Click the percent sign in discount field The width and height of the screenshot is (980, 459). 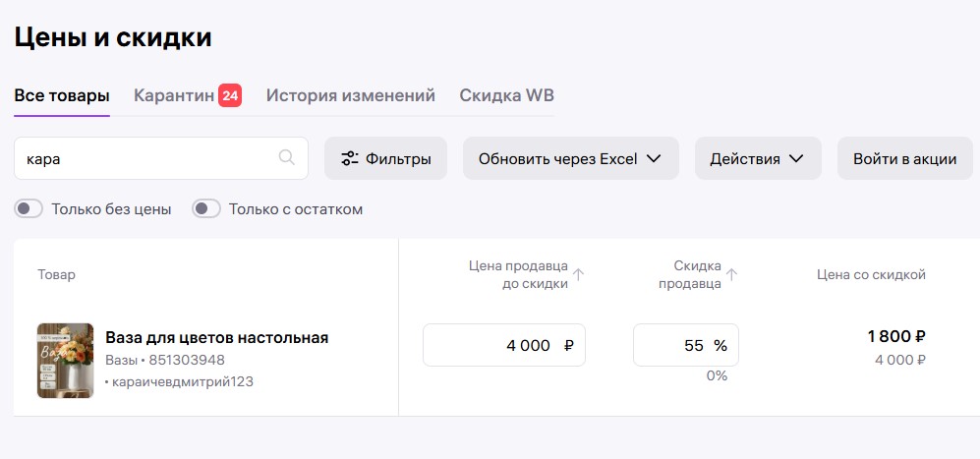[x=721, y=345]
